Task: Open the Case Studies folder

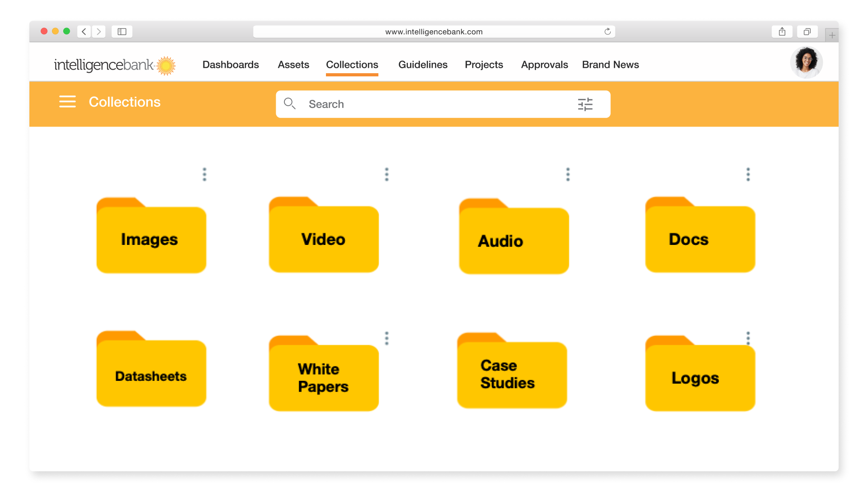Action: click(x=512, y=371)
